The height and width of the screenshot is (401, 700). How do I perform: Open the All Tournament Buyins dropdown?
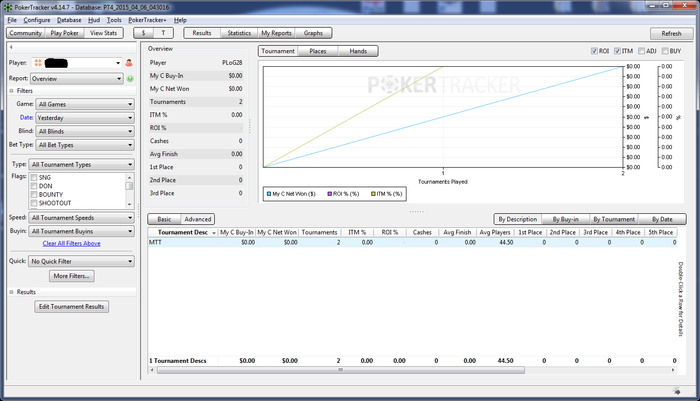pos(81,231)
